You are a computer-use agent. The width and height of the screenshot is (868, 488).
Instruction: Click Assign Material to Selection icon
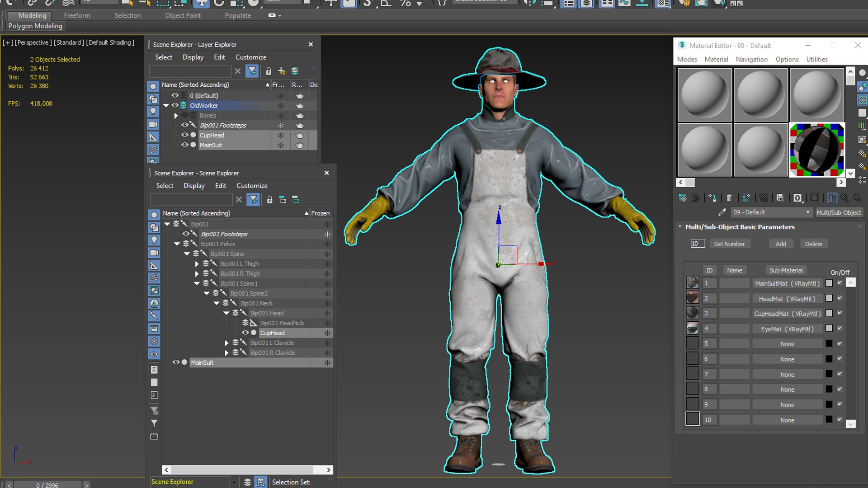coord(712,198)
